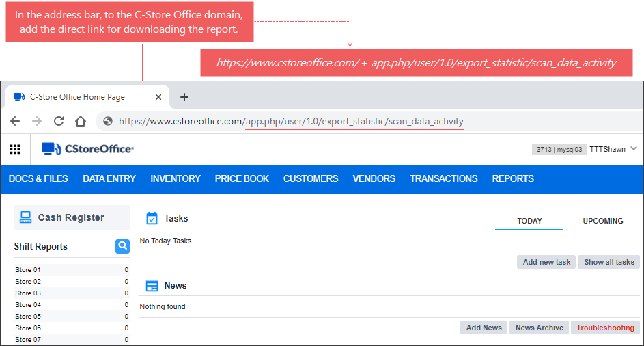Click the CStoreOffice logo
Viewport: 644px width, 346px height.
(87, 149)
